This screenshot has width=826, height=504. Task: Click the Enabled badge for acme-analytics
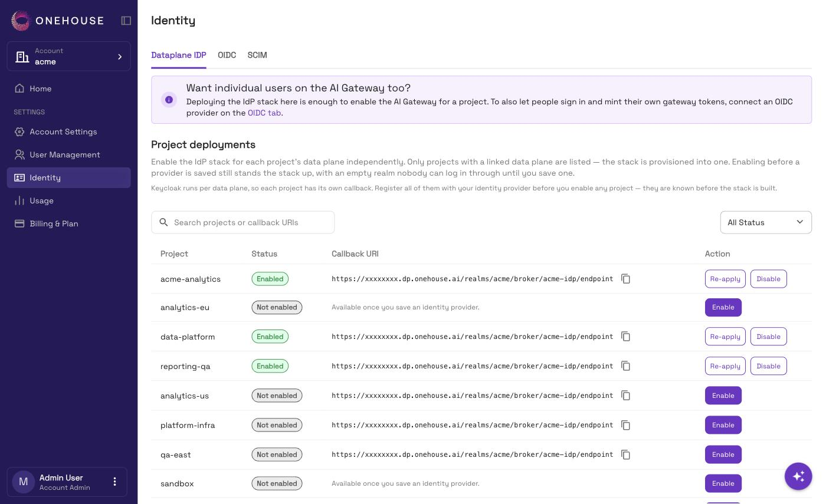pos(270,279)
